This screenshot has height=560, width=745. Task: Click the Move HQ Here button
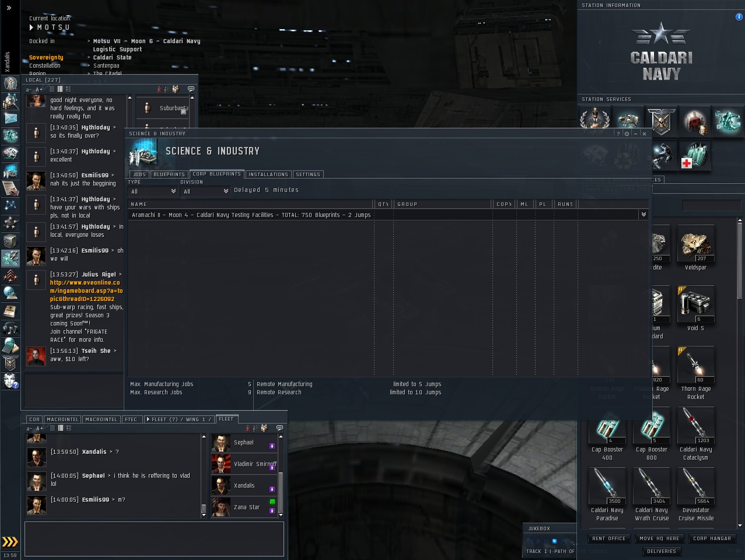click(x=659, y=538)
